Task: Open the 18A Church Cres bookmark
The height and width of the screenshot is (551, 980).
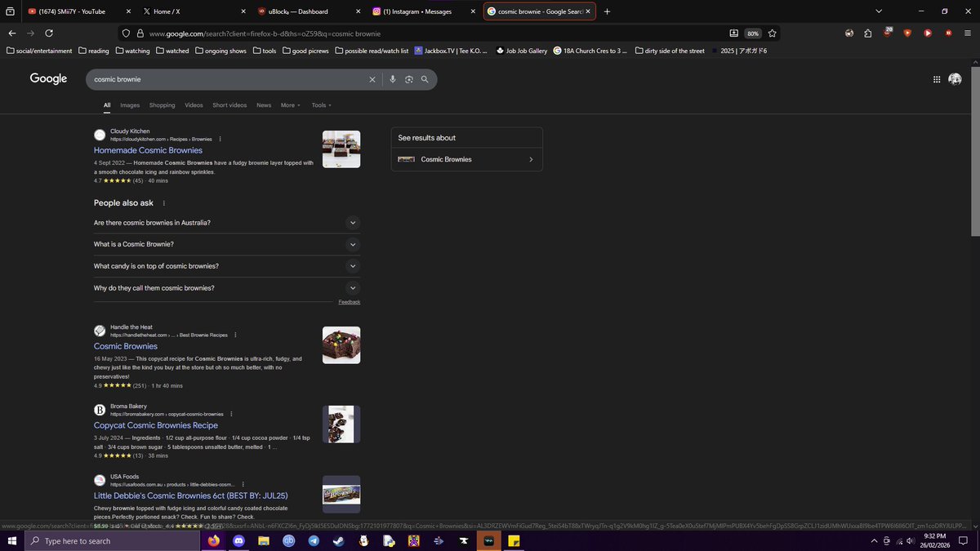Action: point(590,51)
